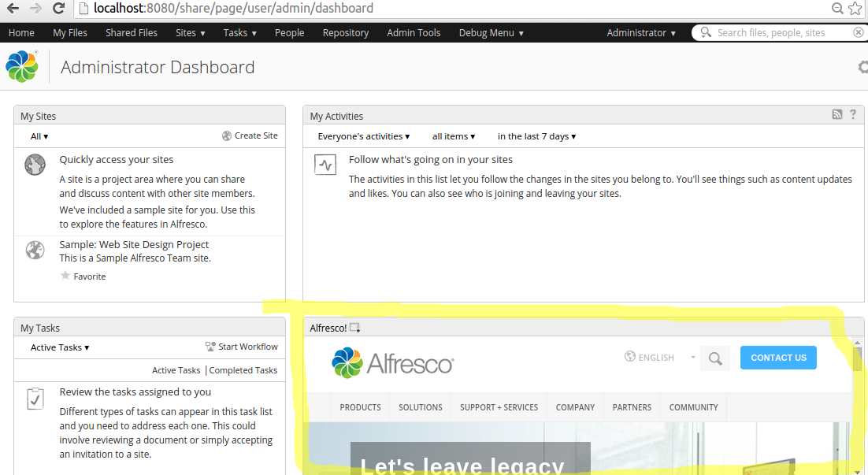Click the magnifier search icon on the Alfresco website
Image resolution: width=868 pixels, height=475 pixels.
(x=714, y=358)
